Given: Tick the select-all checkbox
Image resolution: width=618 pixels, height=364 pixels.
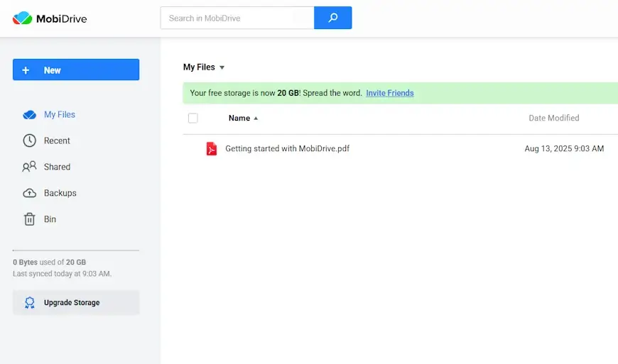Looking at the screenshot, I should (193, 118).
